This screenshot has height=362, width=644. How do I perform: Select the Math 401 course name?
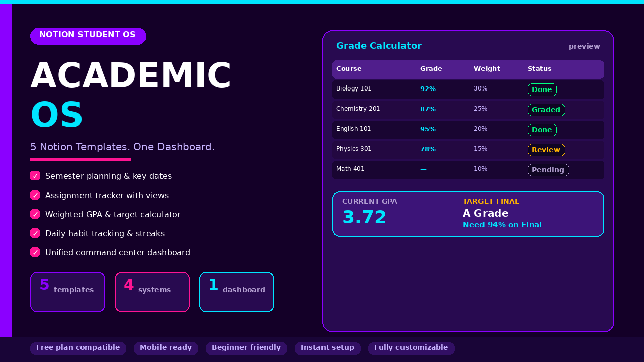(x=350, y=169)
